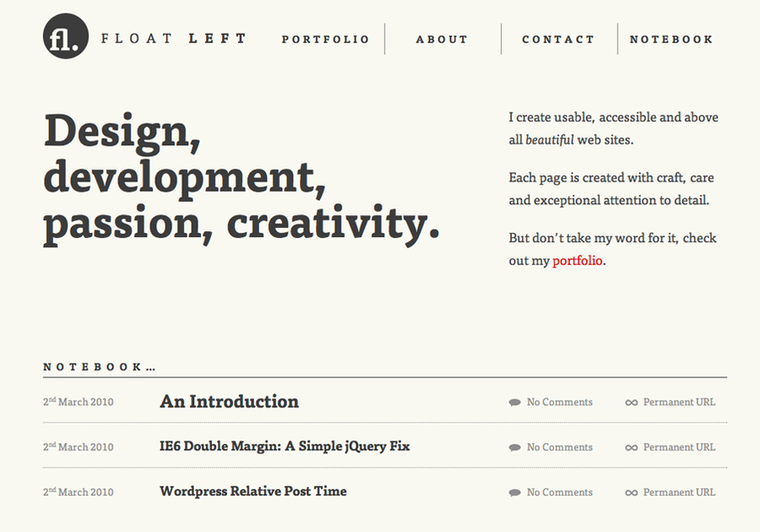The image size is (760, 532).
Task: Click the chain icon next to the Wordpress post's Permanent URL
Action: [x=632, y=491]
